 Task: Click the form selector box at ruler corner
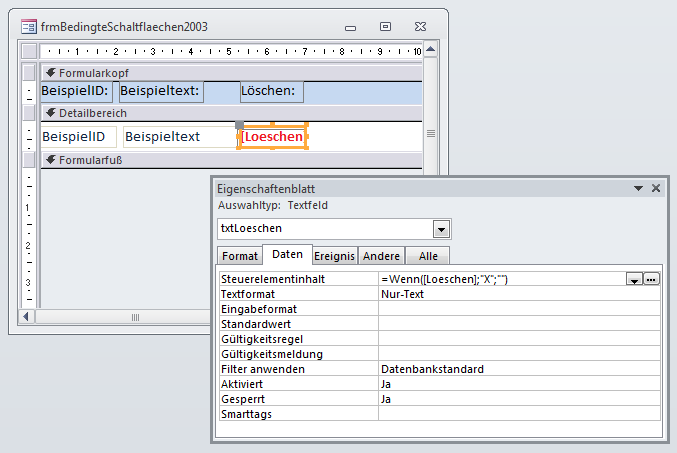(x=29, y=51)
